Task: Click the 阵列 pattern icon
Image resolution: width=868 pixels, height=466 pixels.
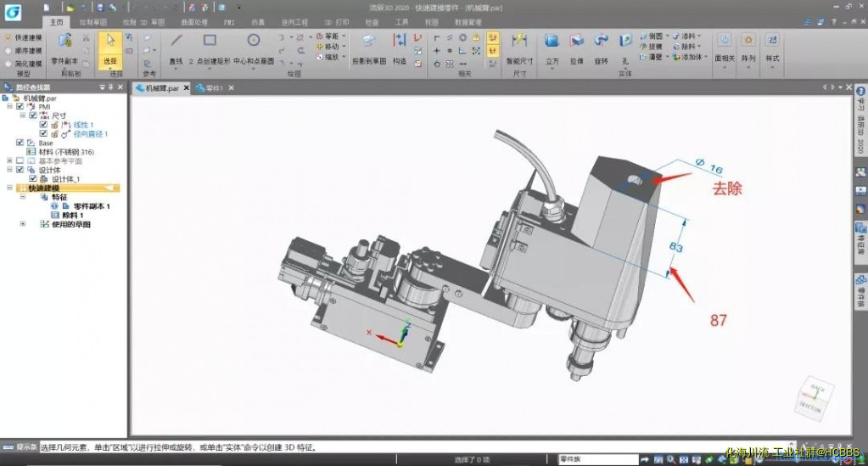Action: click(x=748, y=41)
